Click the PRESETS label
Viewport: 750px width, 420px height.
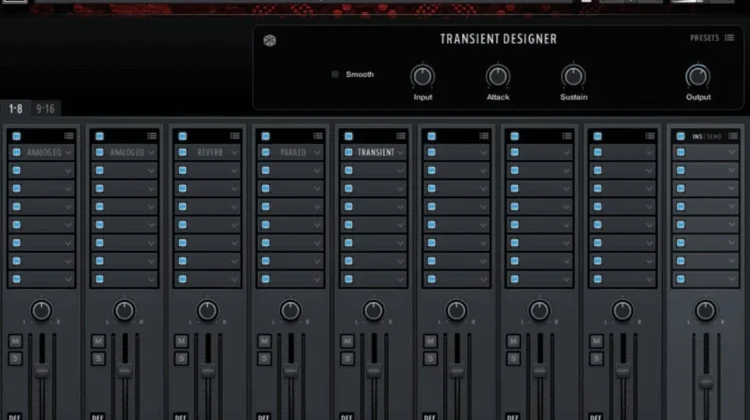(x=704, y=38)
